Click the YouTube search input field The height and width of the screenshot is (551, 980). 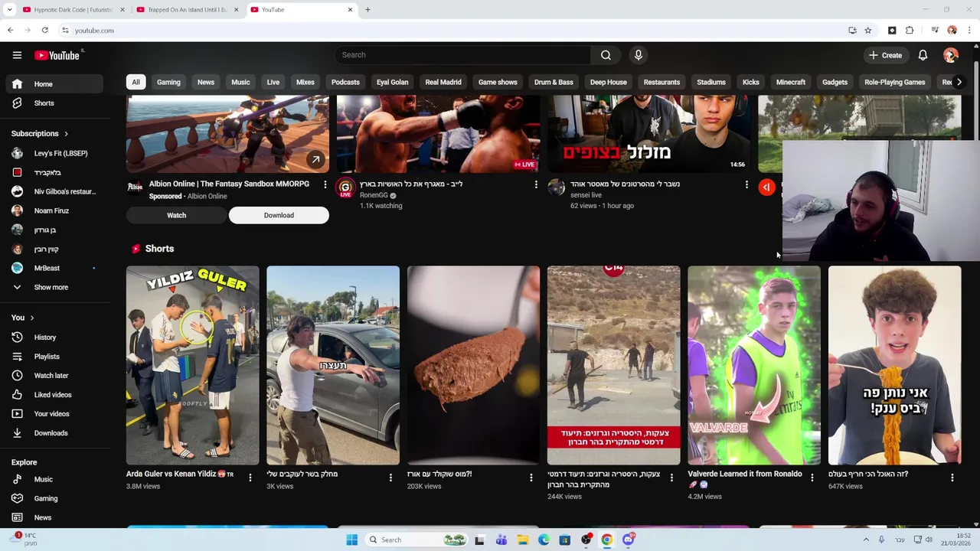tap(462, 55)
